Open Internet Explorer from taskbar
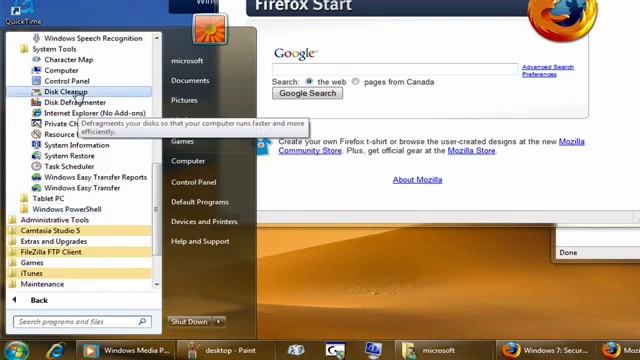This screenshot has height=360, width=640. [55, 351]
